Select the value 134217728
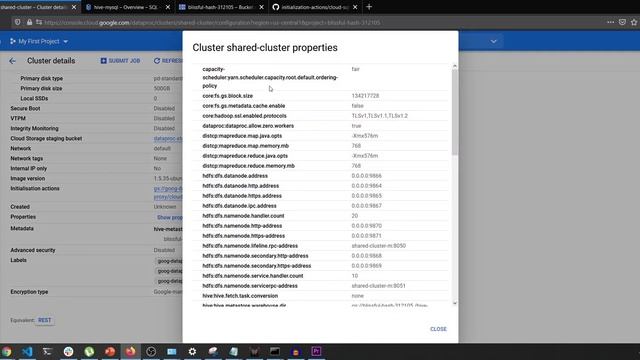This screenshot has width=640, height=360. 365,96
